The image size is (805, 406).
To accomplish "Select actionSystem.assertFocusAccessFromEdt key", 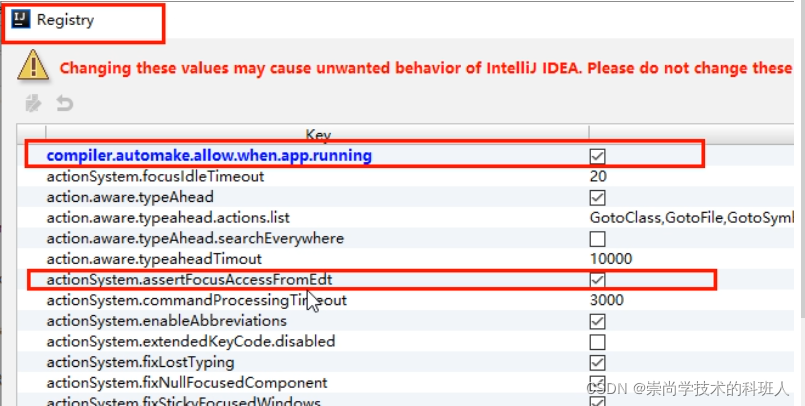I will click(x=189, y=280).
